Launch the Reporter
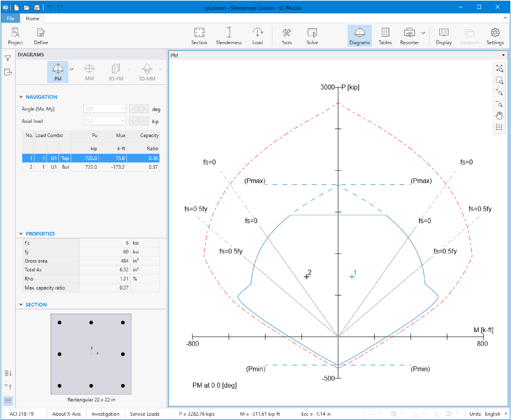The width and height of the screenshot is (511, 420). [409, 36]
